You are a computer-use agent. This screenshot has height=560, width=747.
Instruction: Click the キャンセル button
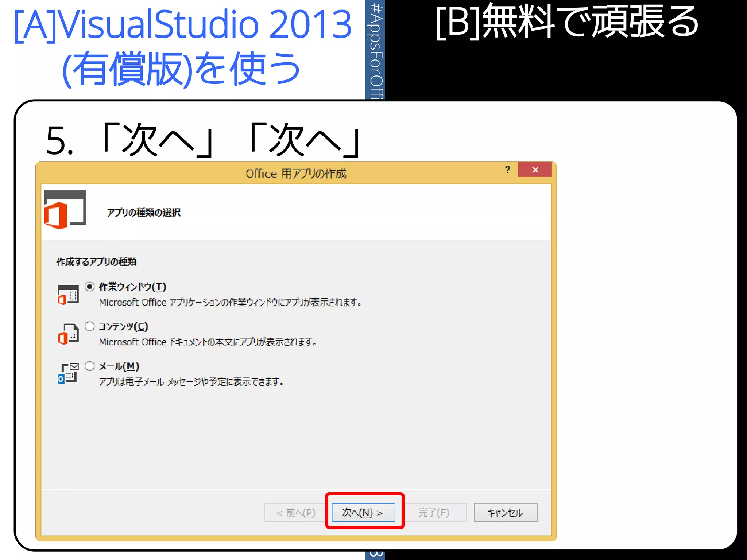(x=506, y=513)
